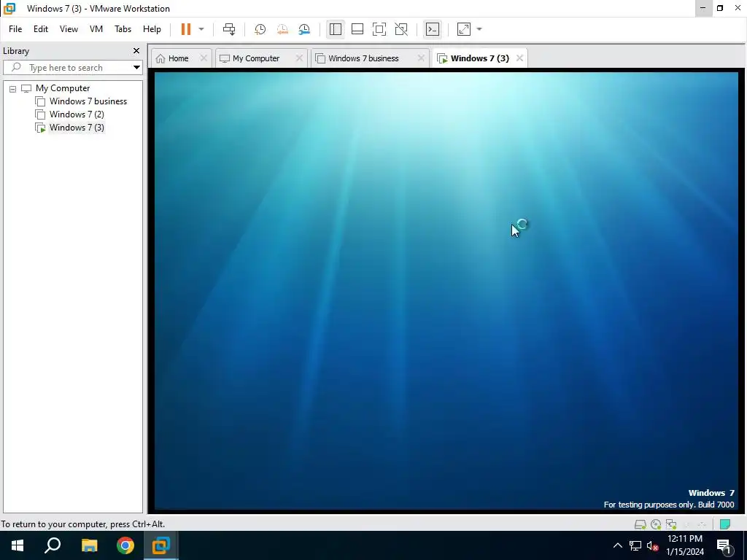Select My Computer in the library tree
The height and width of the screenshot is (560, 747).
tap(63, 88)
